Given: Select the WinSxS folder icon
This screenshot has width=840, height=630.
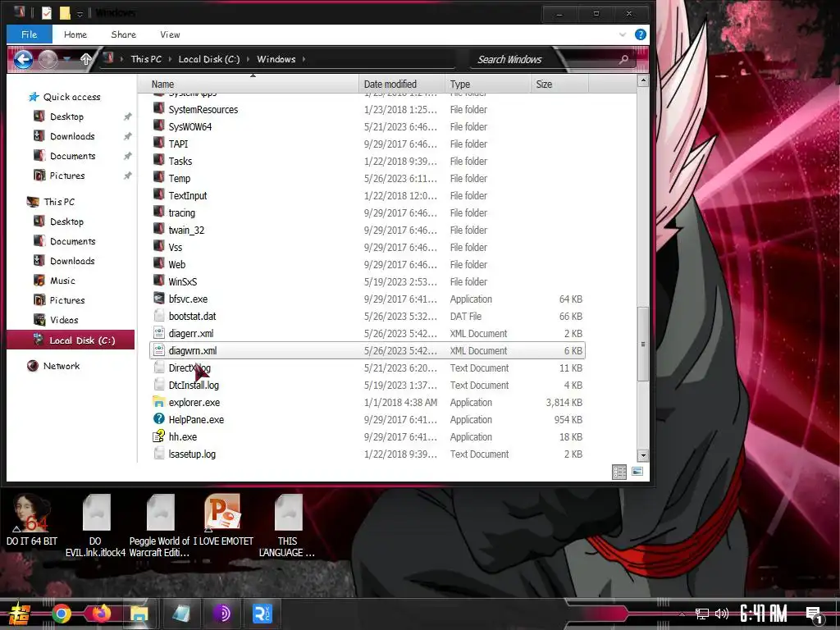Looking at the screenshot, I should pyautogui.click(x=158, y=281).
